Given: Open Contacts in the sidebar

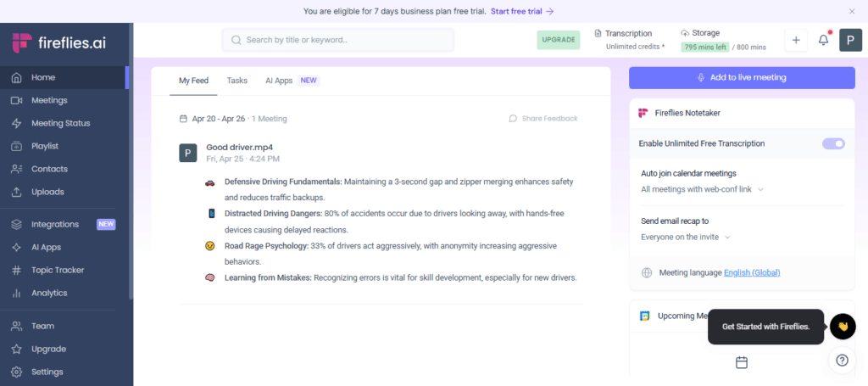Looking at the screenshot, I should [x=64, y=169].
